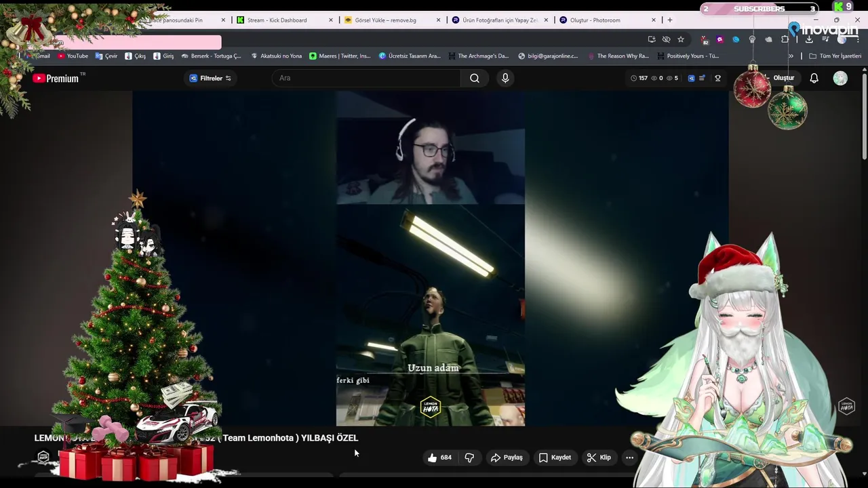The height and width of the screenshot is (488, 868).
Task: Click the Oluştur create button
Action: 784,78
